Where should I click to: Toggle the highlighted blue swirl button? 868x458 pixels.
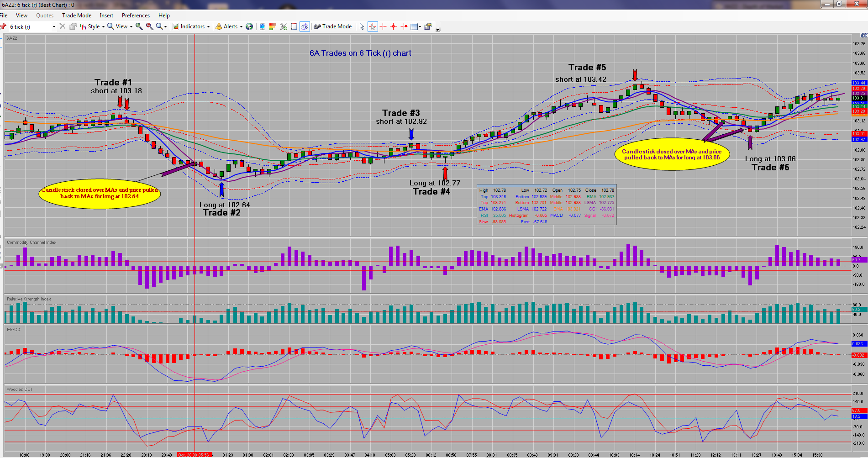[x=305, y=26]
